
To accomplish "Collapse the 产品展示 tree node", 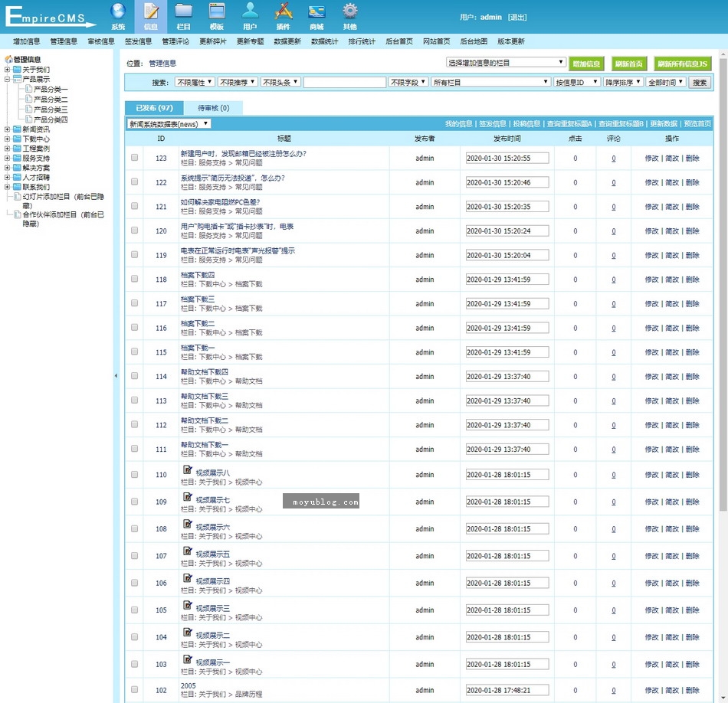I will (x=7, y=79).
